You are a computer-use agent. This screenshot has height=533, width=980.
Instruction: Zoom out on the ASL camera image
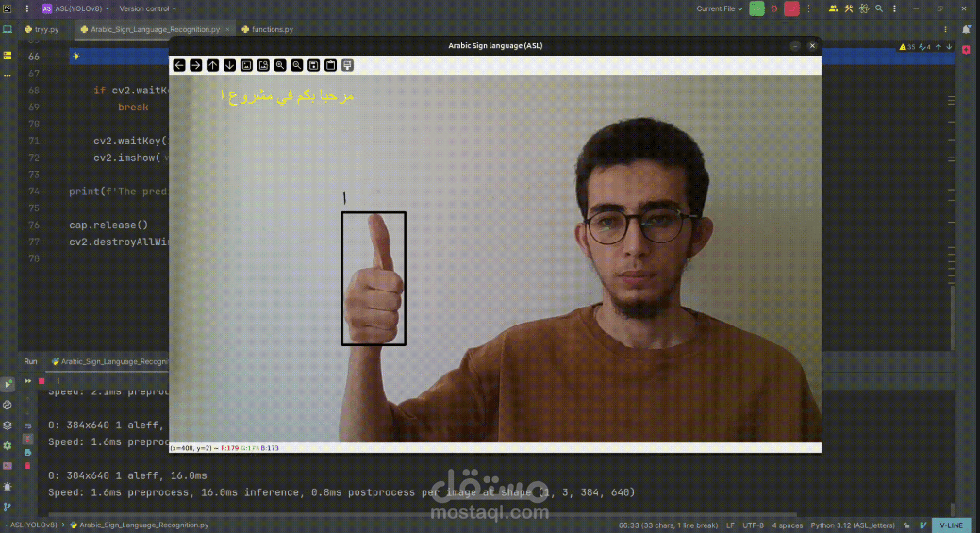click(x=297, y=66)
